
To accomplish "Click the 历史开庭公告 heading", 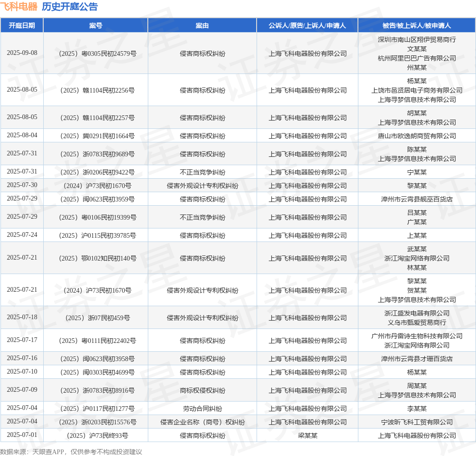I will [x=70, y=7].
